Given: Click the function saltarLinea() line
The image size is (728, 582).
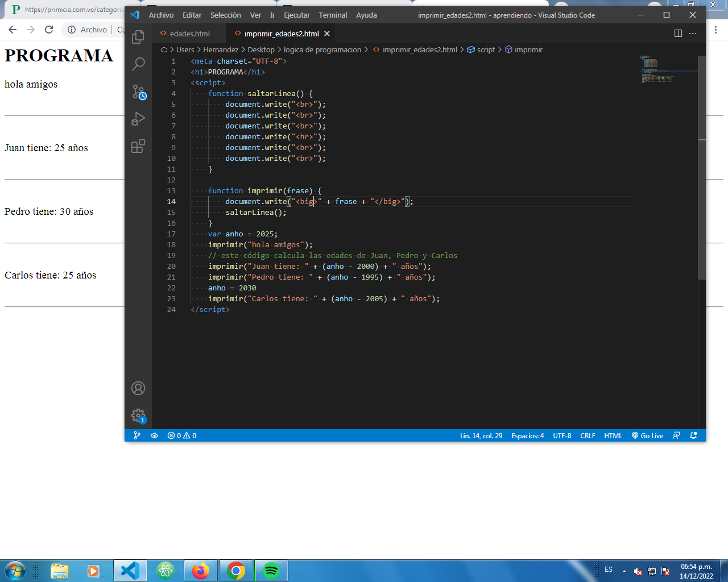Looking at the screenshot, I should (260, 93).
